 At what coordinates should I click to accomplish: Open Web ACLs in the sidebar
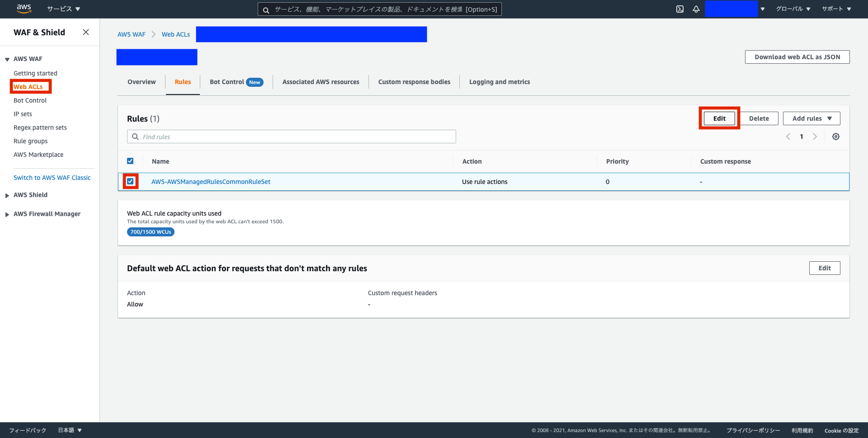pos(28,87)
